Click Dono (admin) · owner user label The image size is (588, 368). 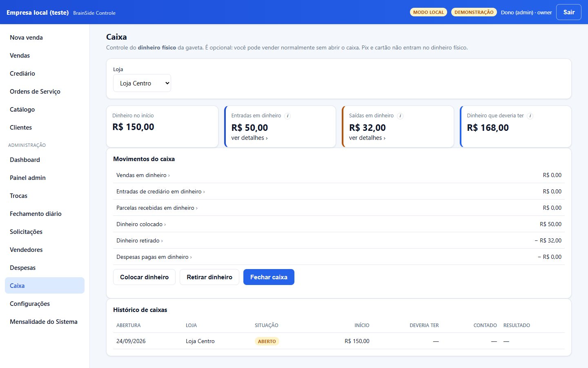click(526, 13)
